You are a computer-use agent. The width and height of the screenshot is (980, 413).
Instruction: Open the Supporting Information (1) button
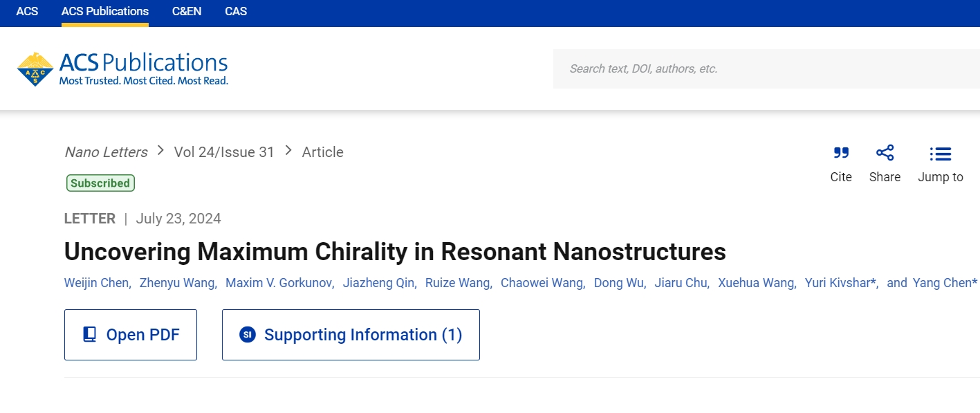[x=351, y=335]
